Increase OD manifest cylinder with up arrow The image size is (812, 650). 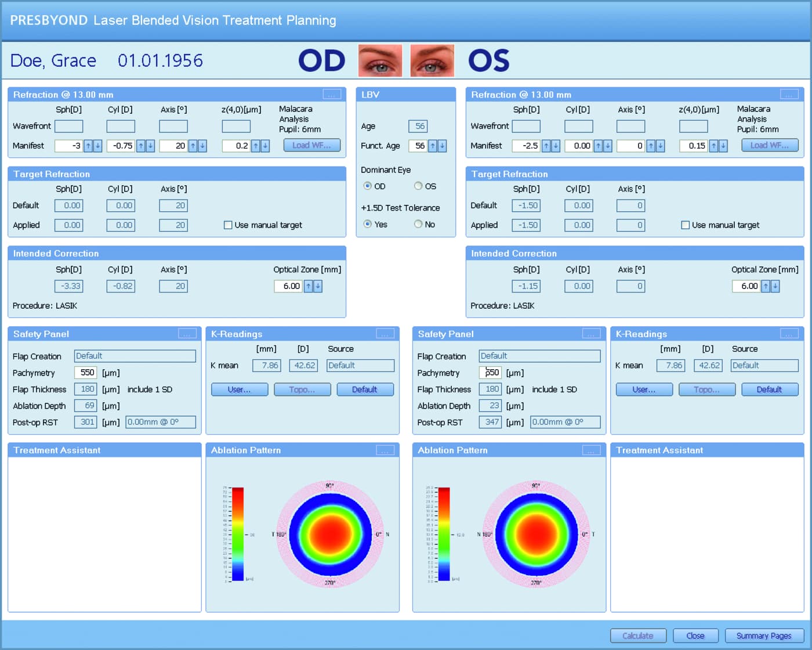pos(140,146)
